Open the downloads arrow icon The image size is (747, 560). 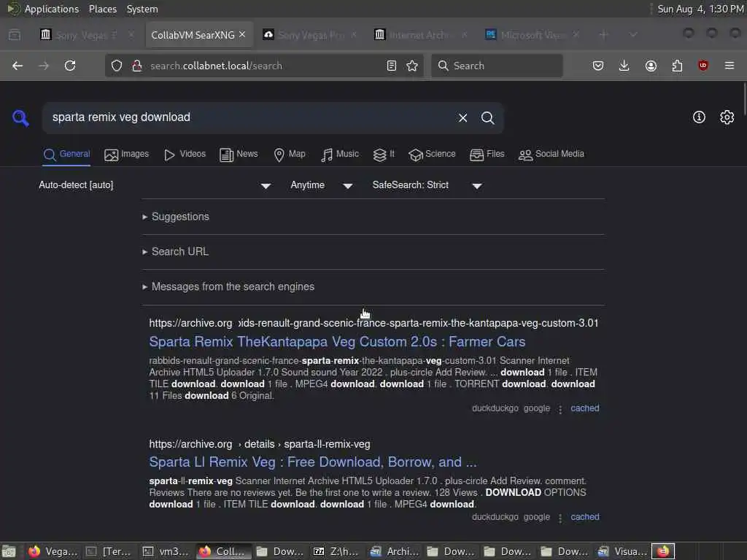pos(624,66)
